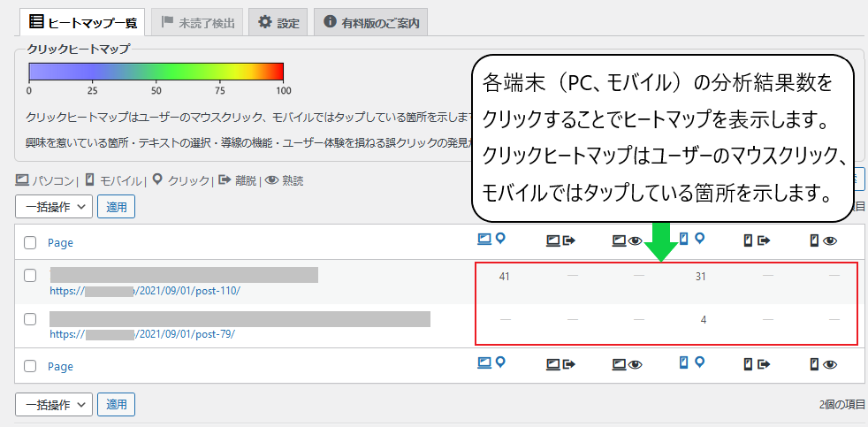Open the 設定 settings tab
The image size is (868, 427).
pos(278,23)
